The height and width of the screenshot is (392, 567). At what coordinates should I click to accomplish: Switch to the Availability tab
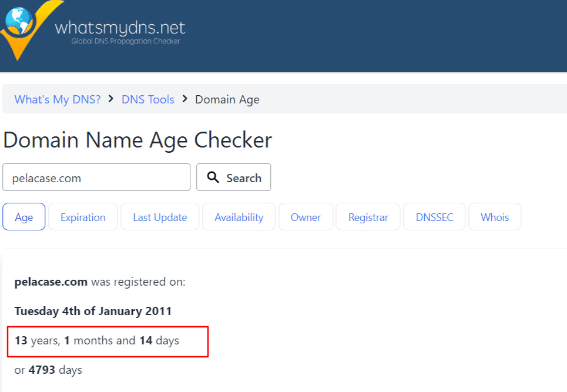pos(239,217)
